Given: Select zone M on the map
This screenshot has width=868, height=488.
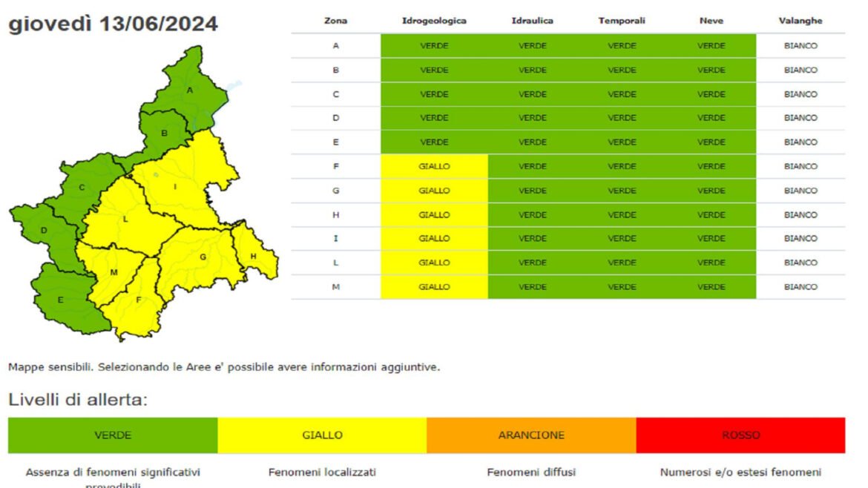Looking at the screenshot, I should point(114,272).
